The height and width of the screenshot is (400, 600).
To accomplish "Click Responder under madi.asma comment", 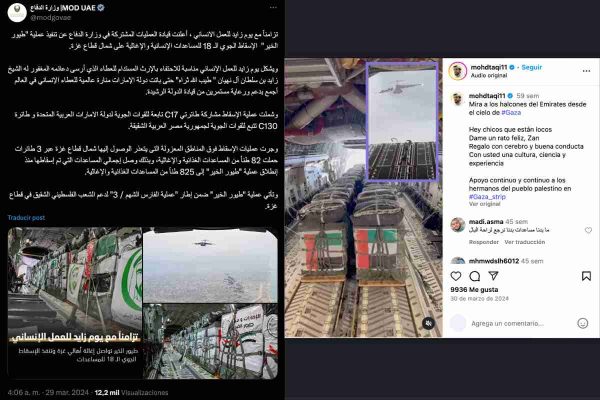I will pos(484,242).
